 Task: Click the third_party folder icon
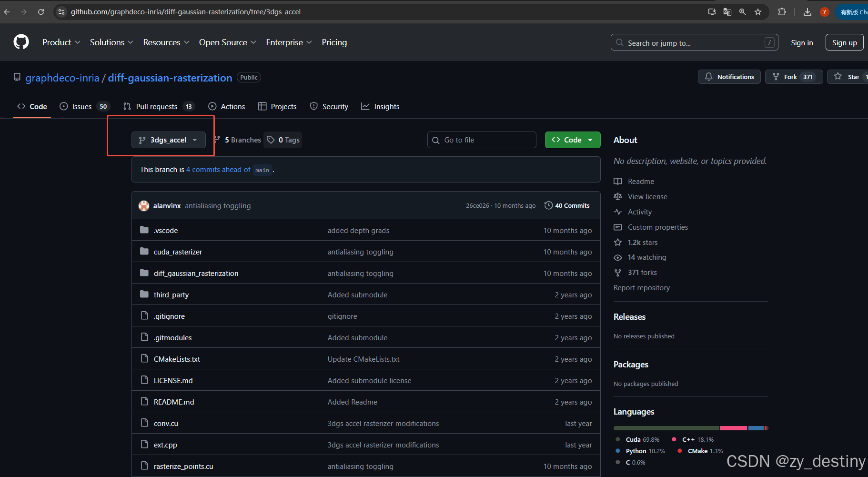tap(144, 294)
